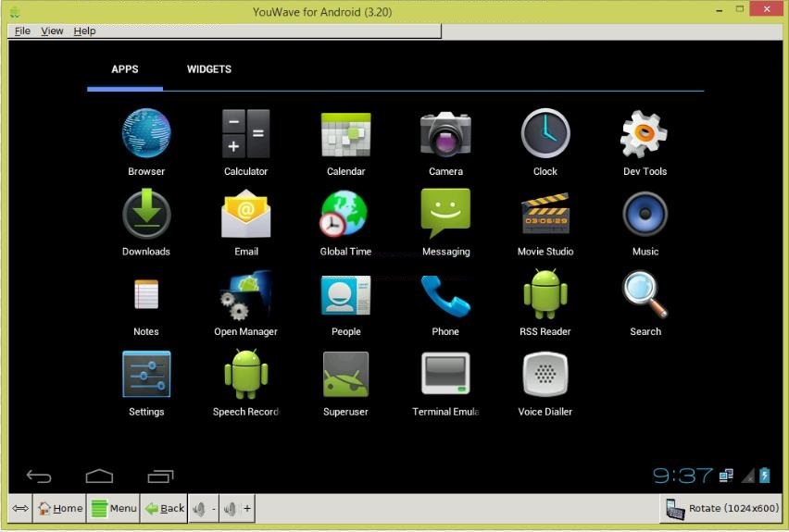Launch the Music app

[645, 214]
